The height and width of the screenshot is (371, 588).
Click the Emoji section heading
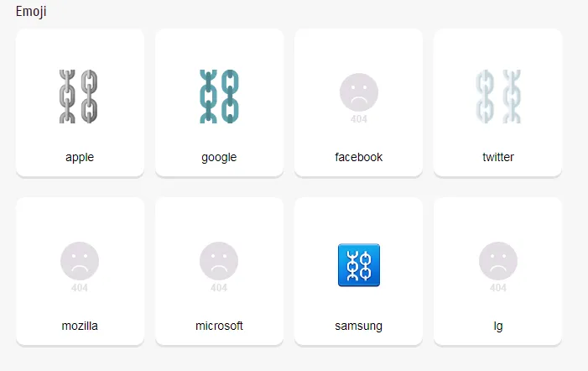[x=31, y=11]
